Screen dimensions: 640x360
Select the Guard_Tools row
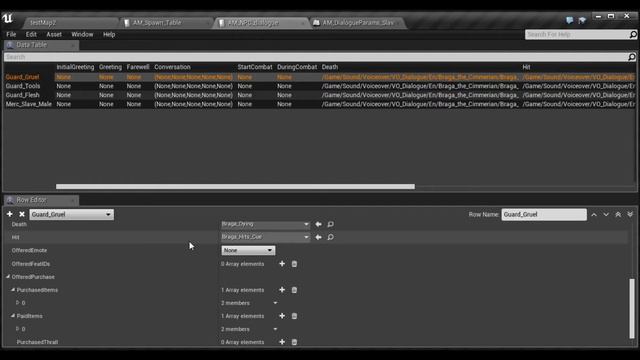click(320, 86)
